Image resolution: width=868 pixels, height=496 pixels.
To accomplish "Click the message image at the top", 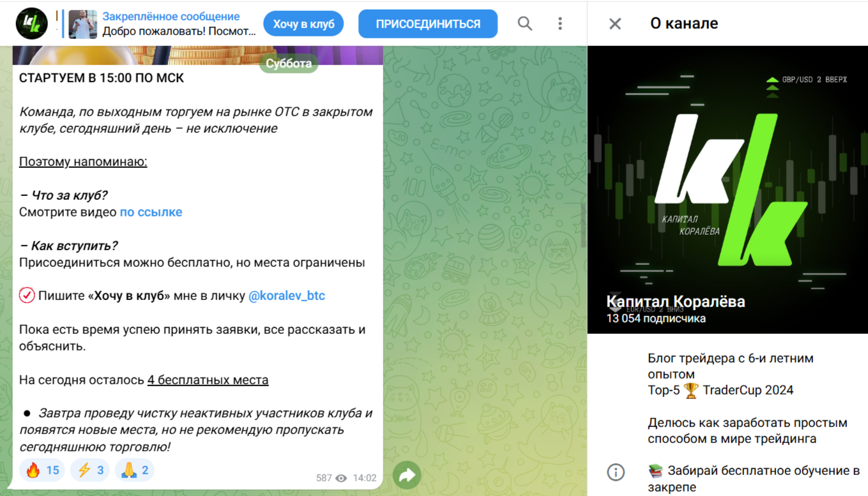I will coord(198,55).
